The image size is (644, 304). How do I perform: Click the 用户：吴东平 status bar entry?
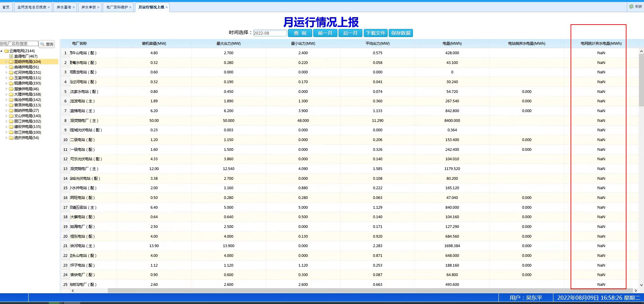pyautogui.click(x=526, y=298)
